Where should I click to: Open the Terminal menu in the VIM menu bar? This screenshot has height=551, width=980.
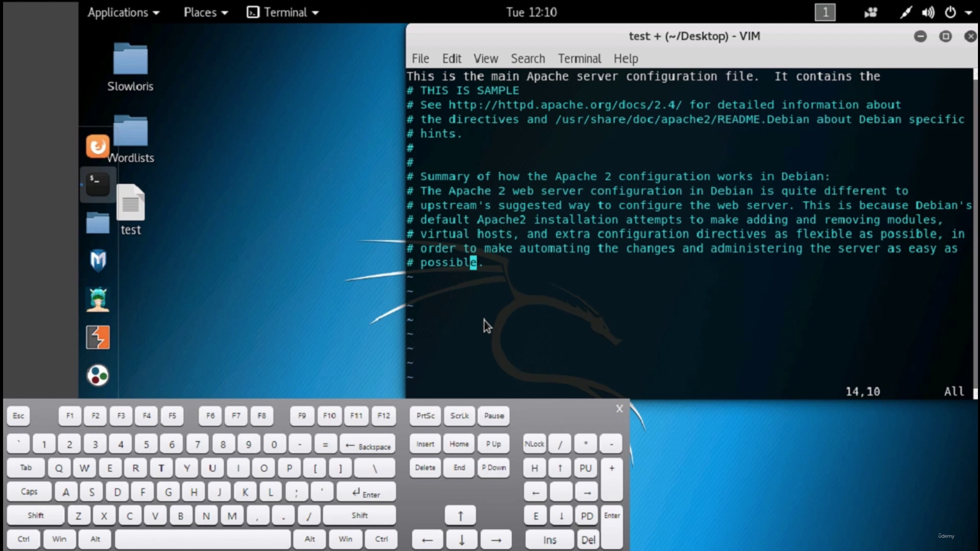coord(579,59)
